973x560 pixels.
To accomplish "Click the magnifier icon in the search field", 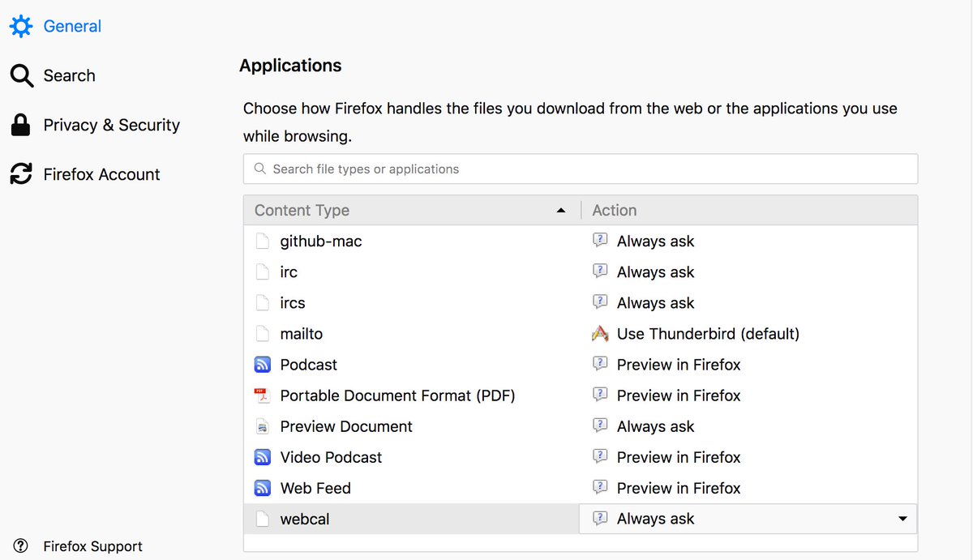I will (x=260, y=169).
